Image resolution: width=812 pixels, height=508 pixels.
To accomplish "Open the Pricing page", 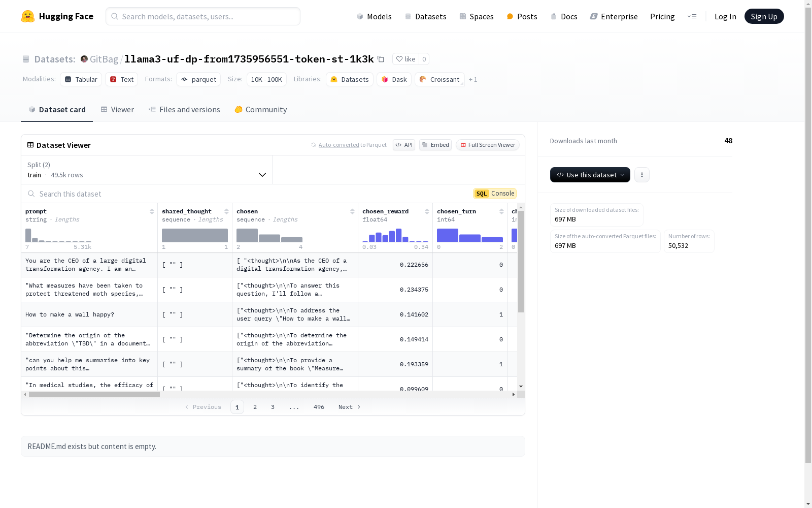I will [662, 16].
